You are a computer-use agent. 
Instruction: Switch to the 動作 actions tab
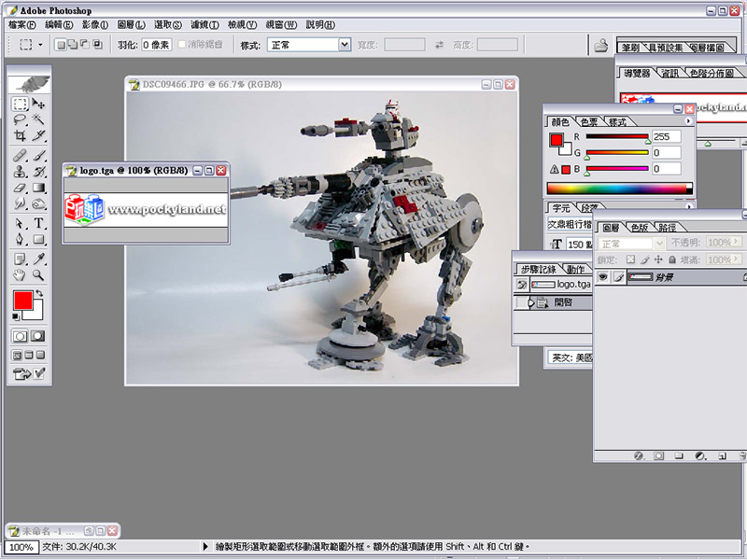[575, 270]
